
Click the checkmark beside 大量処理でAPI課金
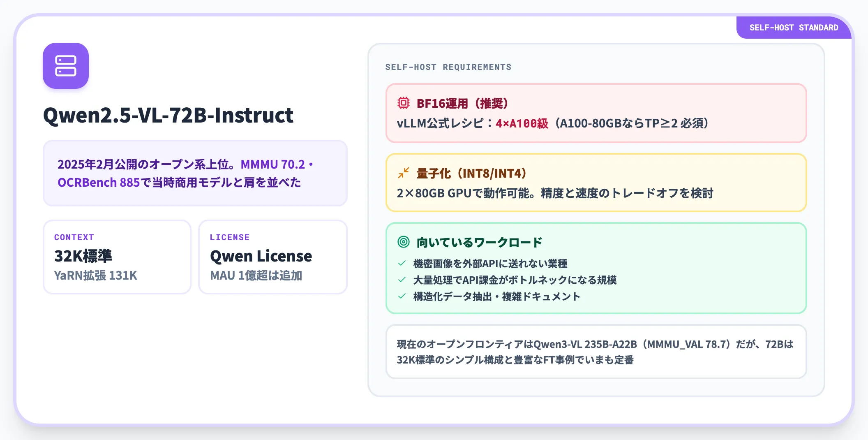(x=402, y=280)
